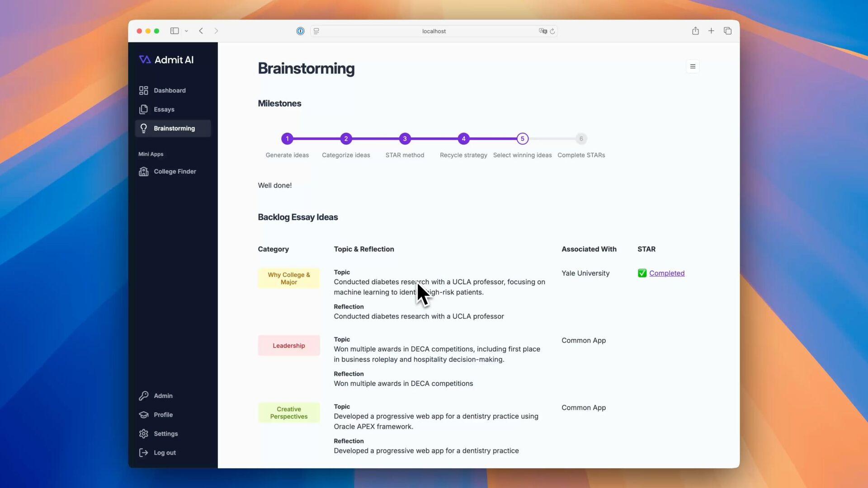Click the Admit AI logo icon
Screen dimensions: 868x488
pyautogui.click(x=145, y=60)
